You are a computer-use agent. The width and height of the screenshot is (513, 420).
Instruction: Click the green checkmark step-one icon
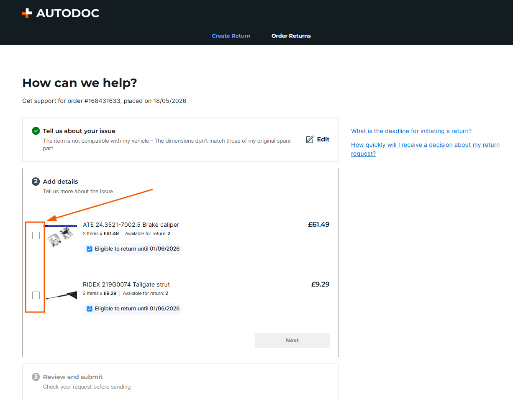[x=36, y=131]
